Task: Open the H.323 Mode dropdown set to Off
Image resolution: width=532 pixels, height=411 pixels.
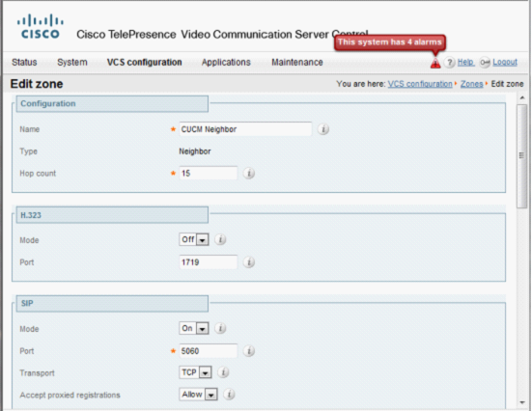Action: 194,239
